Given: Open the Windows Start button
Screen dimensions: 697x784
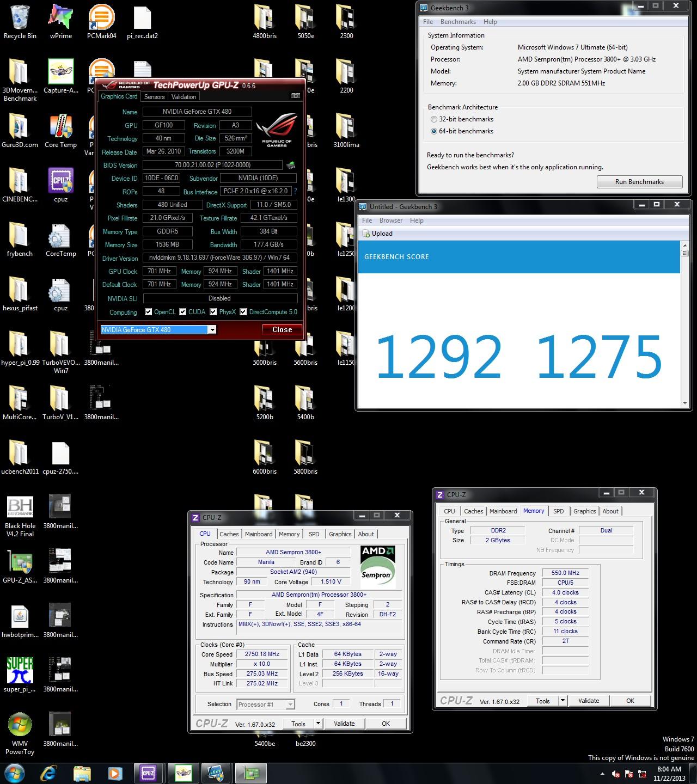Looking at the screenshot, I should [x=15, y=773].
